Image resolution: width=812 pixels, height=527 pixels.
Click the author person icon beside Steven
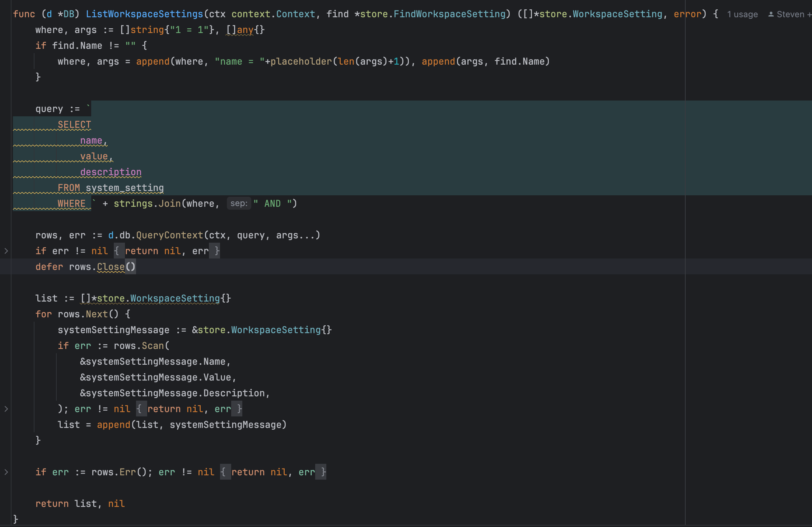coord(771,14)
